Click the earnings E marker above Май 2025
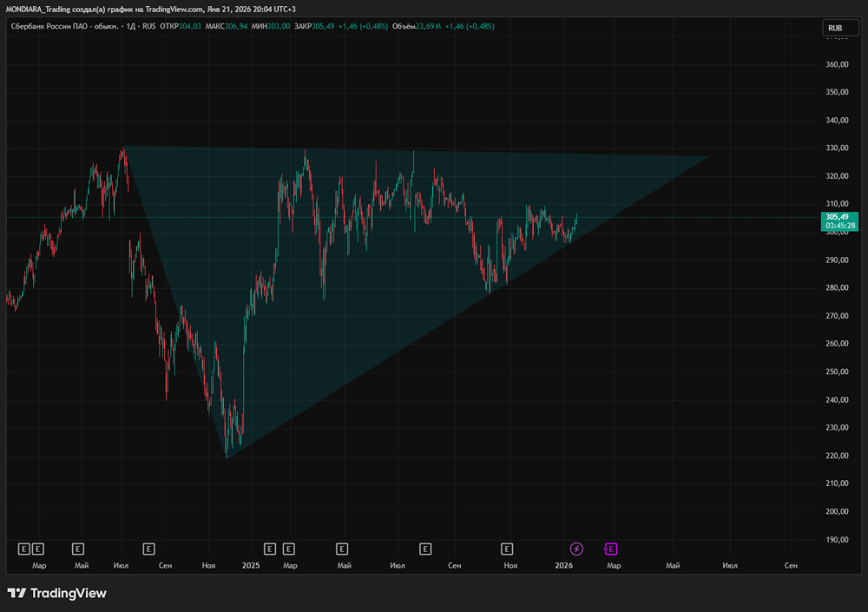The image size is (868, 612). [x=342, y=549]
